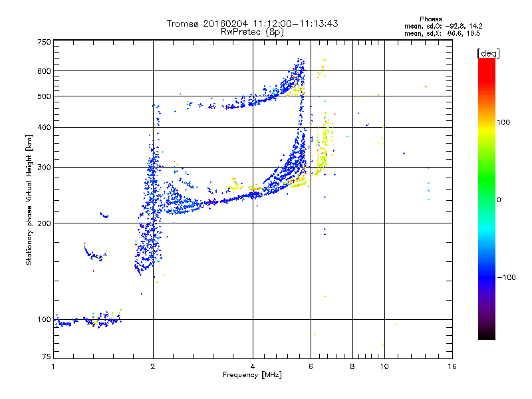Click the plot title 'Tromsø 20160204 11:12:00-11:13:43'
Image resolution: width=532 pixels, height=399 pixels.
252,23
